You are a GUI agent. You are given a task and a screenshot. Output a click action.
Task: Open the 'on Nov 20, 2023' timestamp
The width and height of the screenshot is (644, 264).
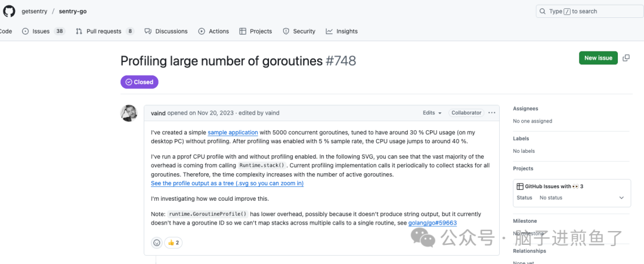(212, 113)
